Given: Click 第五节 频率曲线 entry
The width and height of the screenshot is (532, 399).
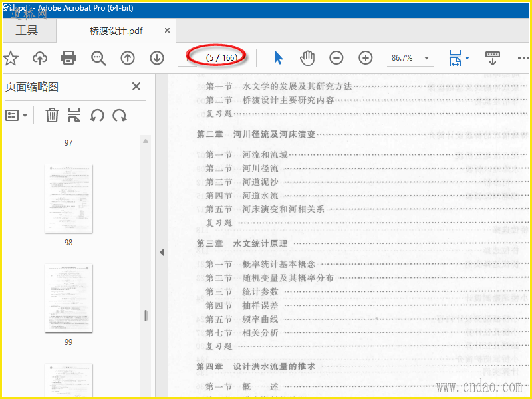Looking at the screenshot, I should coord(242,319).
